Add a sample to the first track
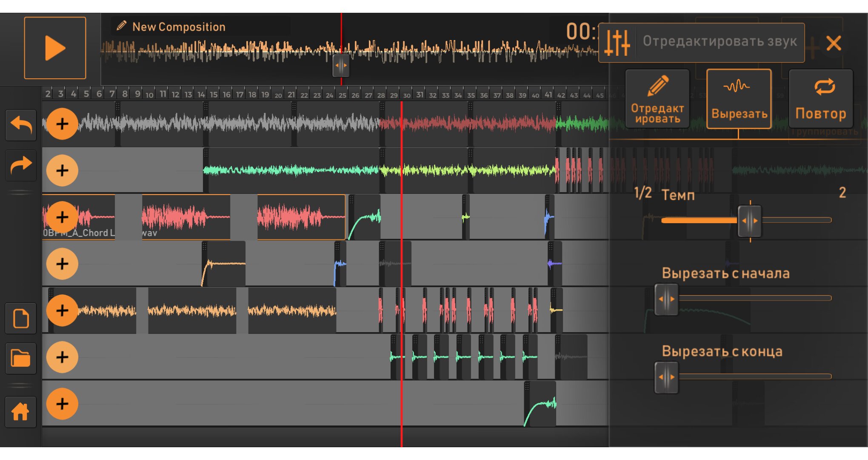Screen dimensions: 868x460 [62, 124]
